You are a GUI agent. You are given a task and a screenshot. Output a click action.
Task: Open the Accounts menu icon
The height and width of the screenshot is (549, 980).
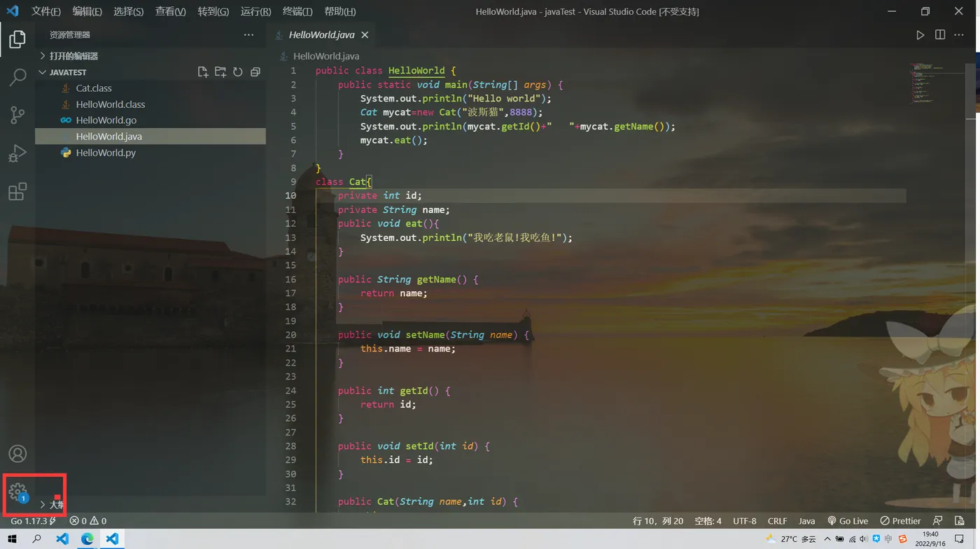point(17,454)
